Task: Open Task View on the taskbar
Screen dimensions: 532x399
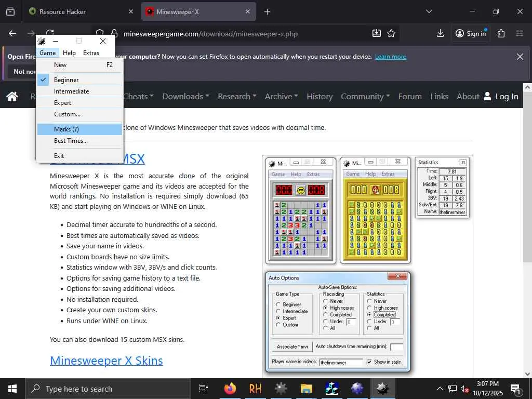Action: 204,389
